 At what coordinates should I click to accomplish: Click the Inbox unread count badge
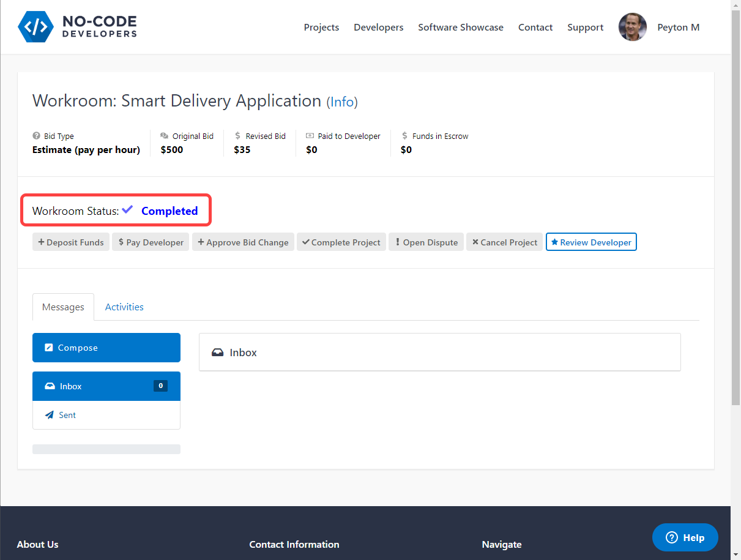click(x=160, y=386)
